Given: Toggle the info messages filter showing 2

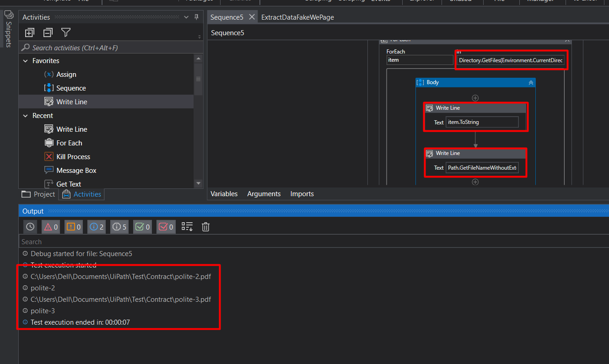Looking at the screenshot, I should click(x=96, y=226).
